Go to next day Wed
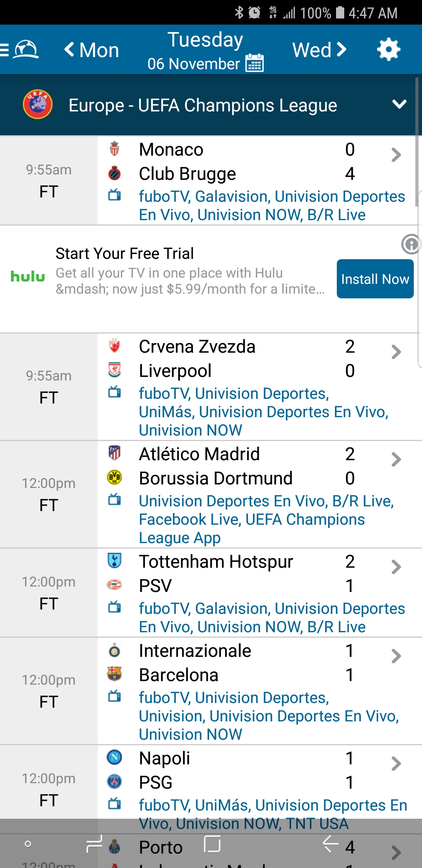The image size is (422, 868). click(319, 50)
